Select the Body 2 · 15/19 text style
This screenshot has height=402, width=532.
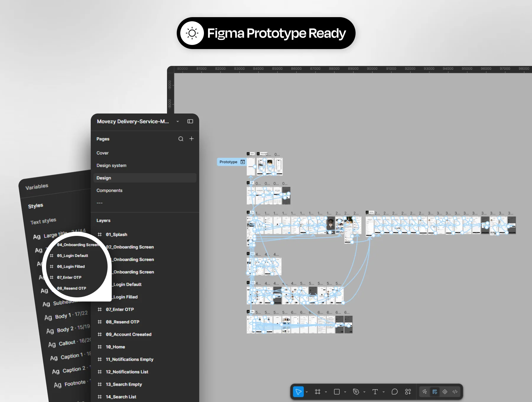[x=68, y=329]
